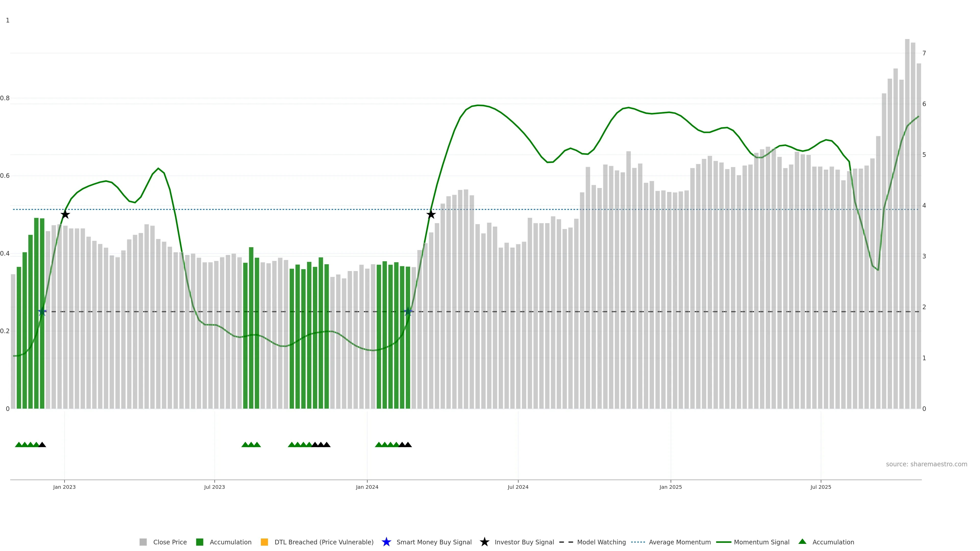Click the blue star marker near February 2024
Image resolution: width=980 pixels, height=551 pixels.
click(x=408, y=312)
